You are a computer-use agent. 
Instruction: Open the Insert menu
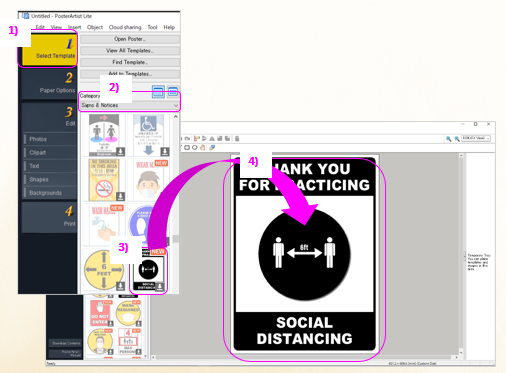point(74,27)
